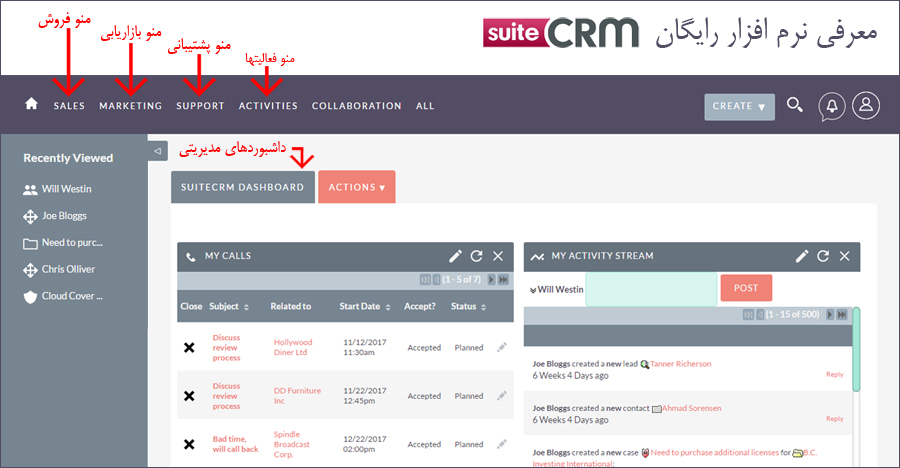The width and height of the screenshot is (900, 468).
Task: Open contact Ahmad Sorensen
Action: click(692, 408)
